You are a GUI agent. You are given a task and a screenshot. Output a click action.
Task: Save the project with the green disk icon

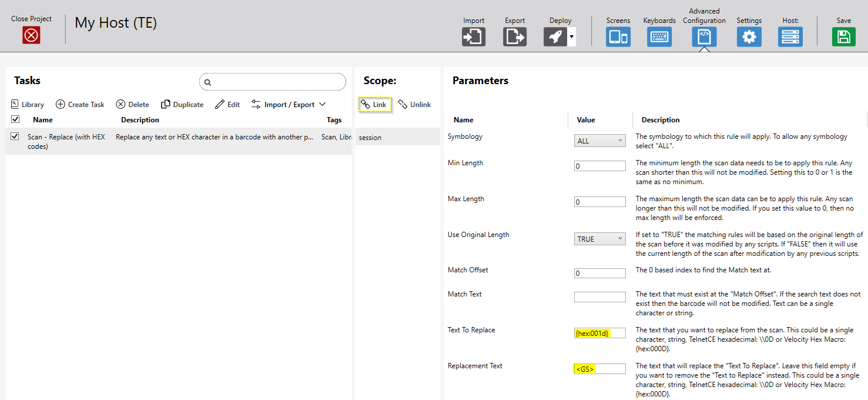pos(844,37)
